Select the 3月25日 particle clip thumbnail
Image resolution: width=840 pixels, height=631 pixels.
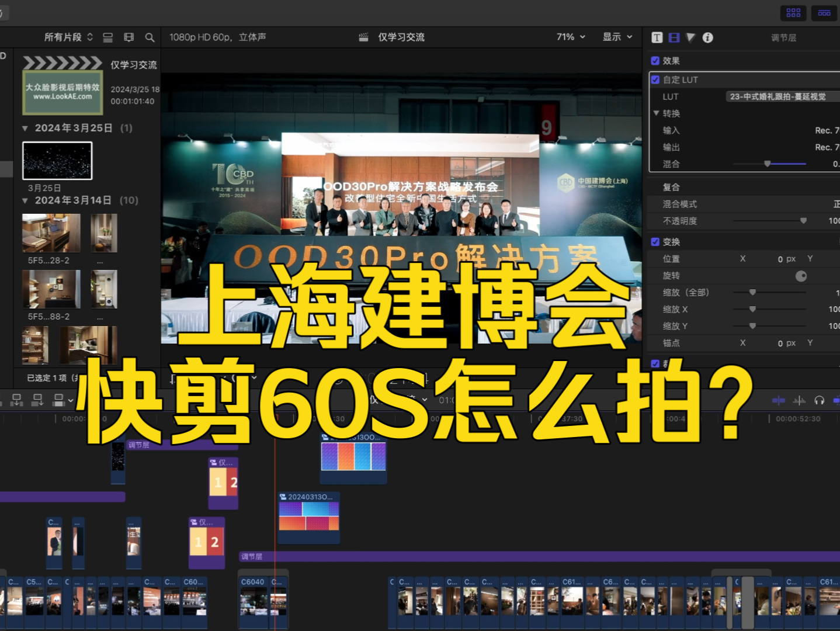coord(57,161)
